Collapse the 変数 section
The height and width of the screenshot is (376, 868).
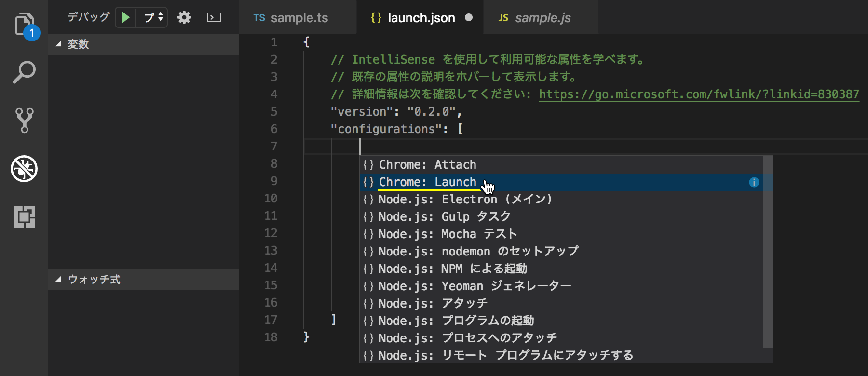pos(144,44)
